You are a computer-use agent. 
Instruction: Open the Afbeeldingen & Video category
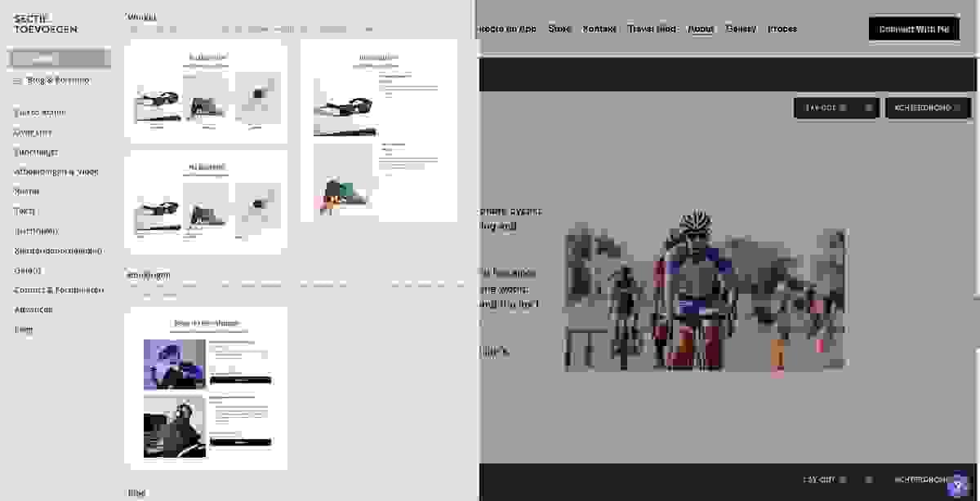(56, 171)
